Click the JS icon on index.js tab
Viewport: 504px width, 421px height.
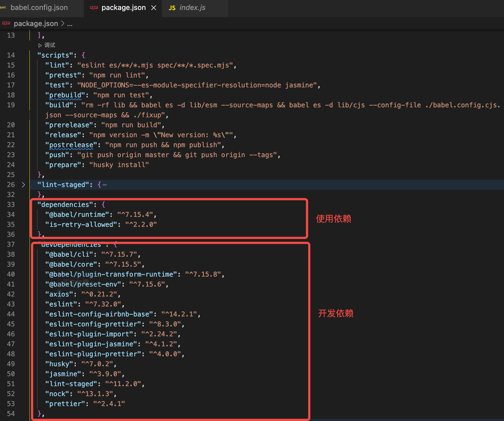172,8
